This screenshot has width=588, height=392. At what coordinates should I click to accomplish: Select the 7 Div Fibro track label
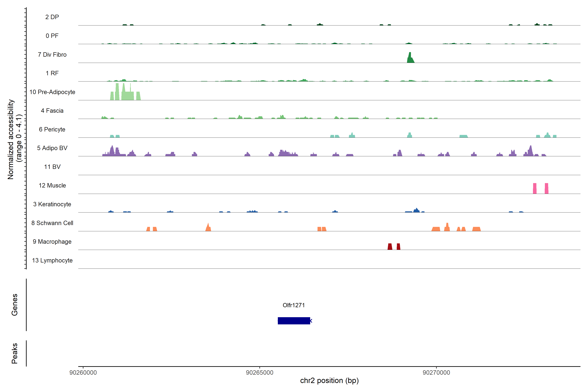click(52, 55)
